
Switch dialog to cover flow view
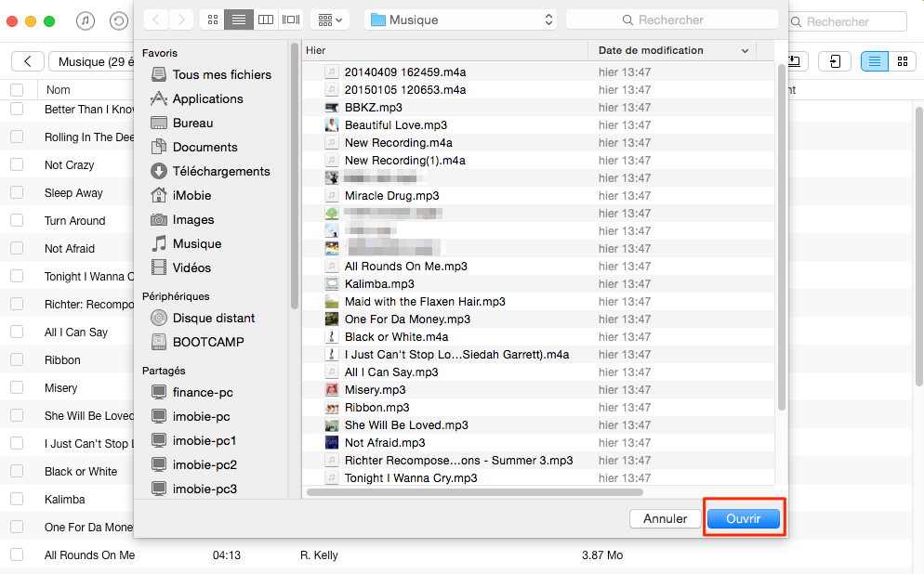click(x=291, y=20)
